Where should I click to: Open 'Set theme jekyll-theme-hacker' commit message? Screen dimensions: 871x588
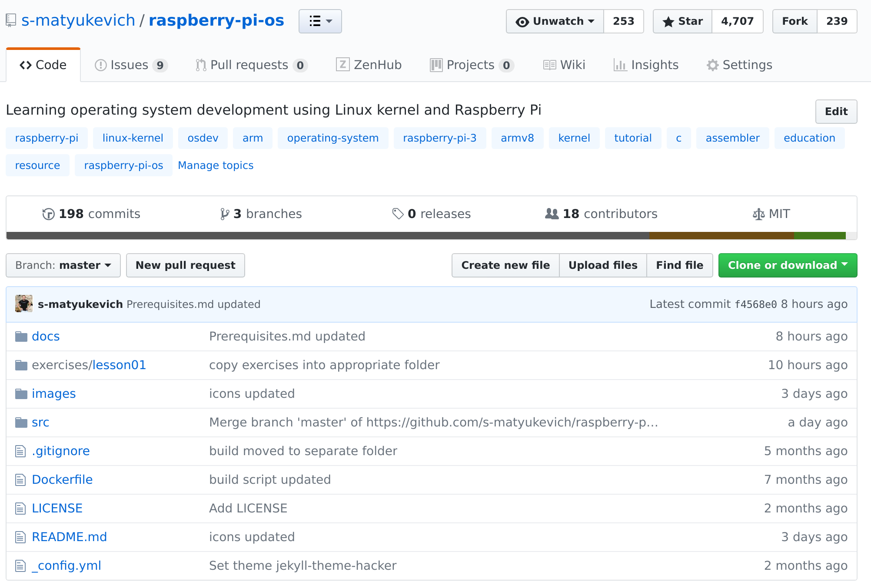point(303,566)
